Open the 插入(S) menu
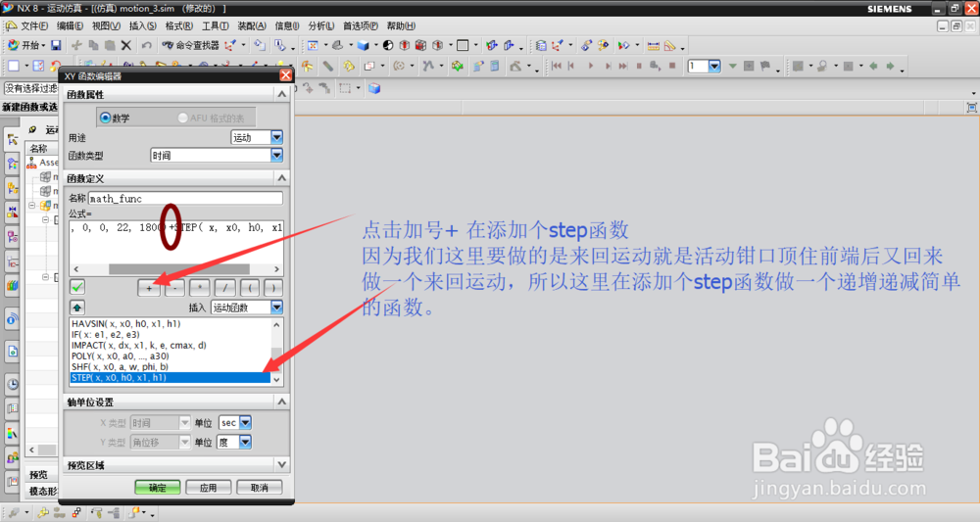The image size is (980, 522). [x=142, y=25]
